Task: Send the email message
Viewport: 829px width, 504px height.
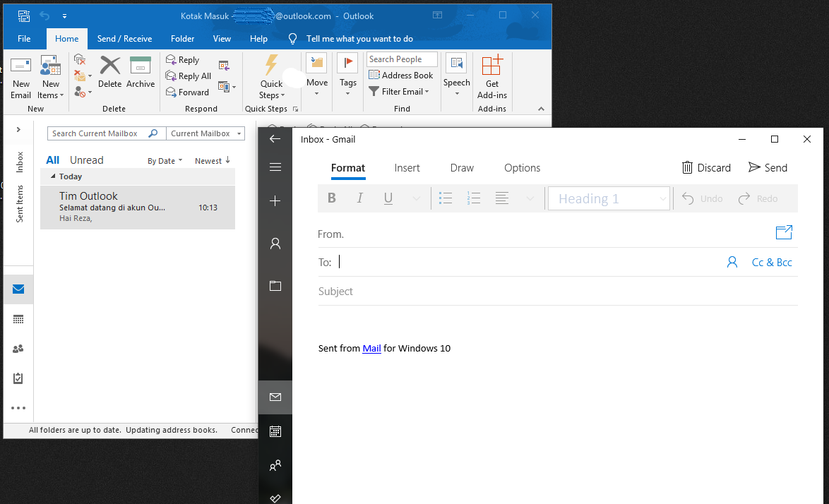Action: coord(768,167)
